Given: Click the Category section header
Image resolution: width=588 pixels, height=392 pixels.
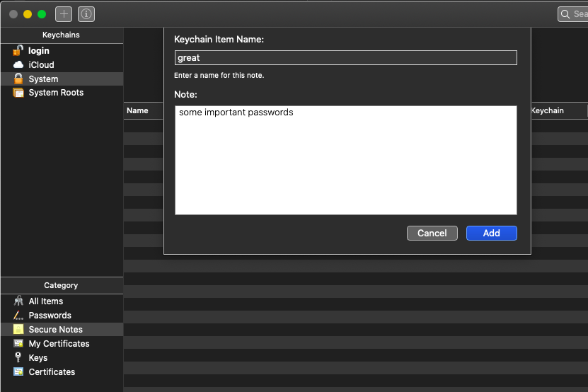Looking at the screenshot, I should (x=61, y=285).
